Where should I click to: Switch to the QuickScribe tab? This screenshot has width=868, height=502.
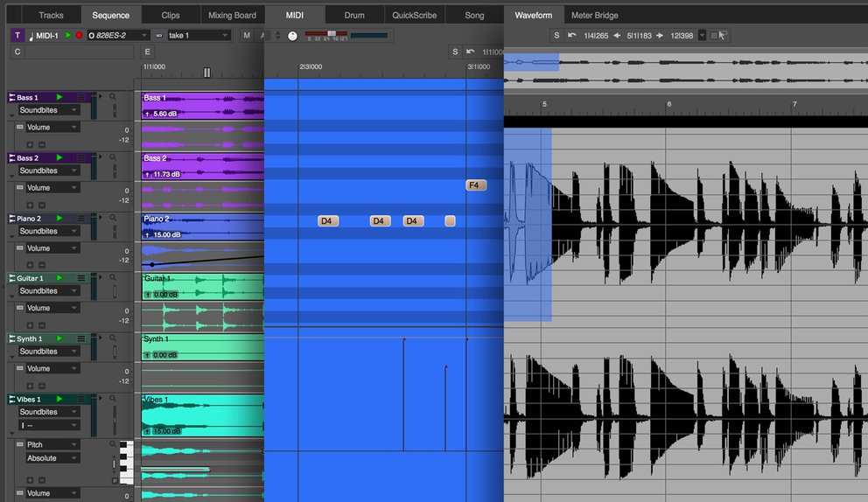(416, 15)
